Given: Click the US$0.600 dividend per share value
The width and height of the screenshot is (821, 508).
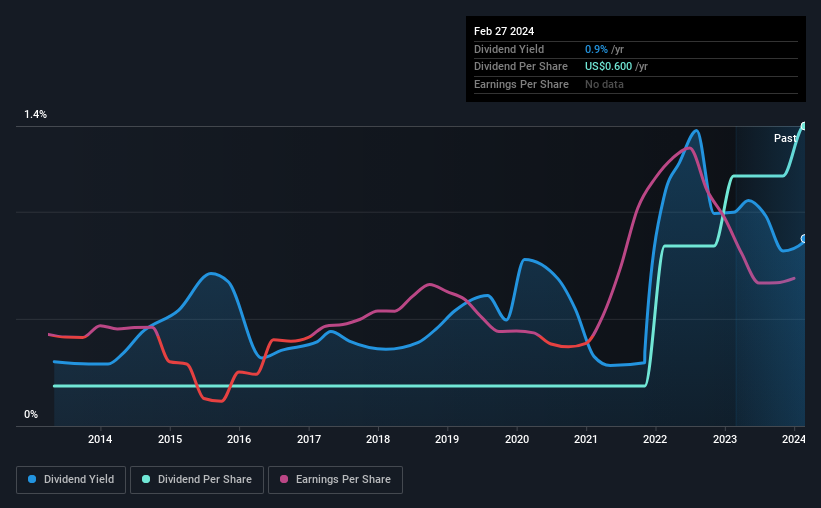Looking at the screenshot, I should pos(608,67).
